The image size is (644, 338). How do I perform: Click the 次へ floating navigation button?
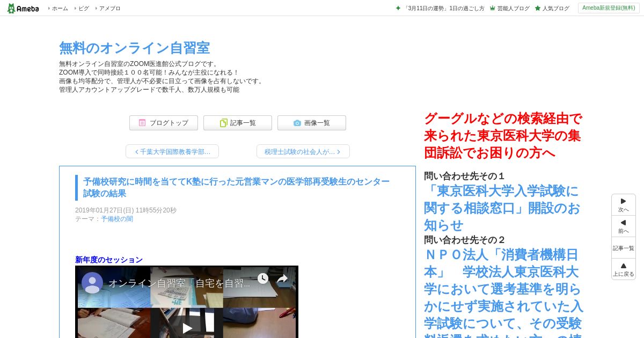click(x=624, y=205)
